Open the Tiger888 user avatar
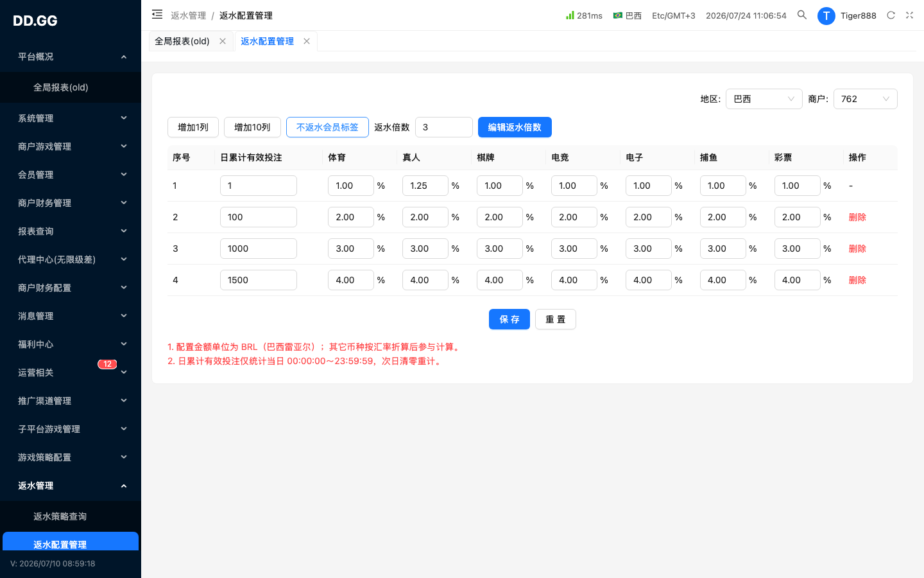Viewport: 924px width, 578px height. 826,15
